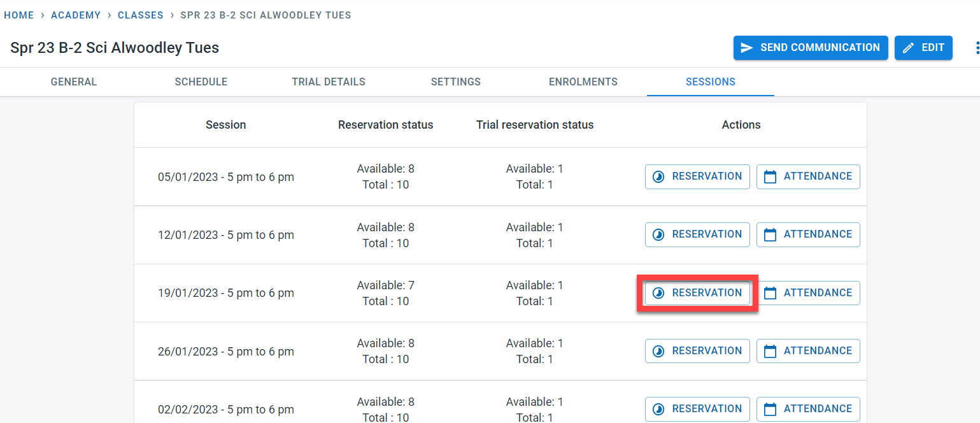Open the Schedule tab
Image resolution: width=980 pixels, height=423 pixels.
click(x=201, y=82)
